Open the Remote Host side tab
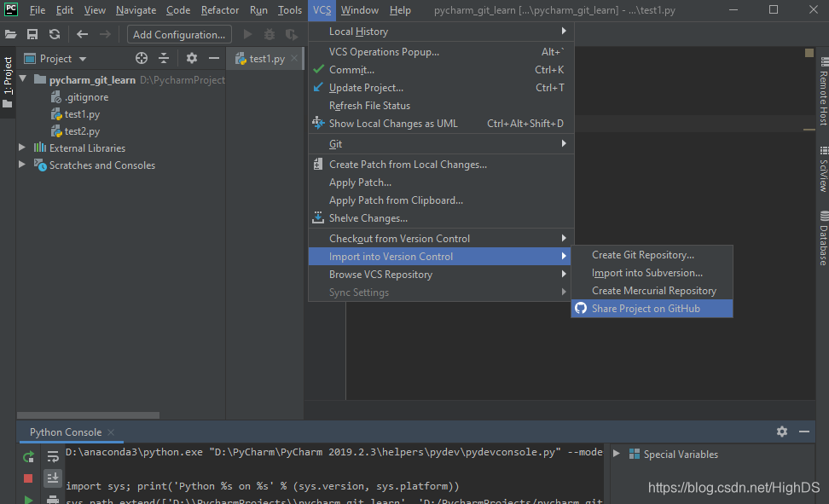Viewport: 829px width, 504px height. pyautogui.click(x=823, y=91)
